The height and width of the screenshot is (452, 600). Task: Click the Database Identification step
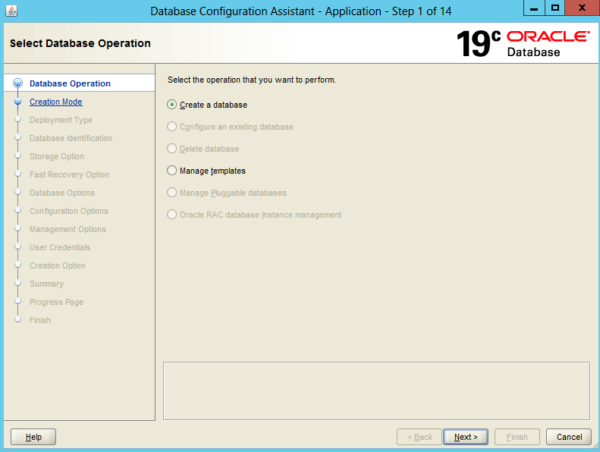click(x=71, y=138)
